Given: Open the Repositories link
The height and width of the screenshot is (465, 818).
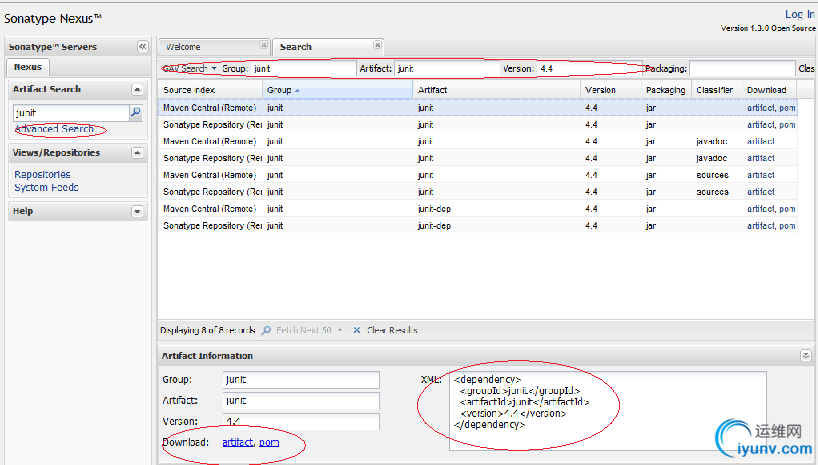Looking at the screenshot, I should tap(42, 174).
